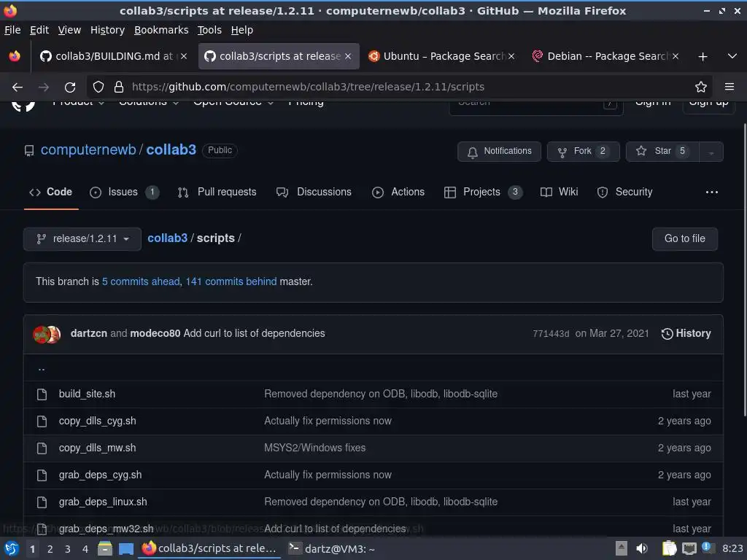Open the Edit menu
747x560 pixels.
pos(39,30)
